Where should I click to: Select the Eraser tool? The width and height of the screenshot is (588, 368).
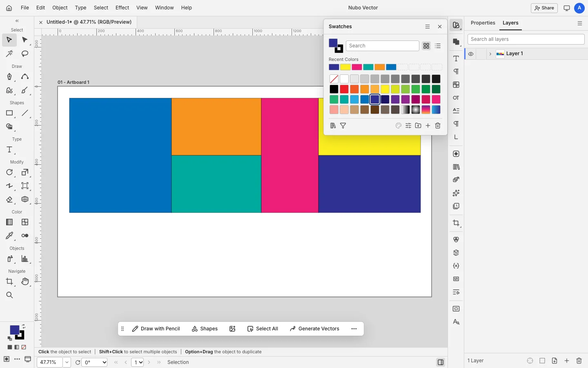pyautogui.click(x=9, y=200)
